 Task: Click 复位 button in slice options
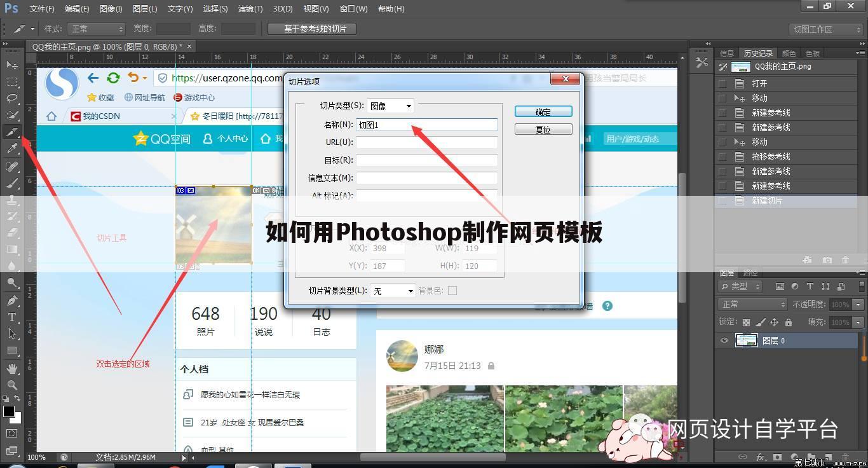(x=543, y=130)
